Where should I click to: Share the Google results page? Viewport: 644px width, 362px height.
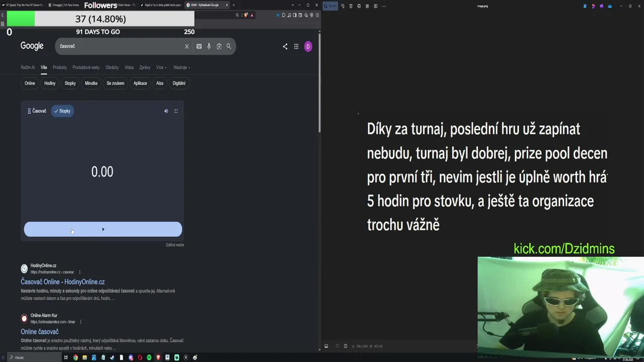pyautogui.click(x=285, y=46)
